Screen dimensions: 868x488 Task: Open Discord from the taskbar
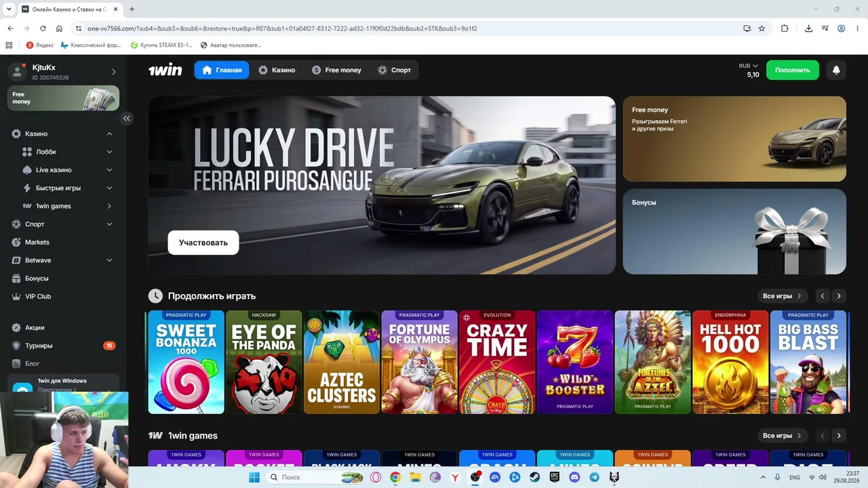click(574, 477)
